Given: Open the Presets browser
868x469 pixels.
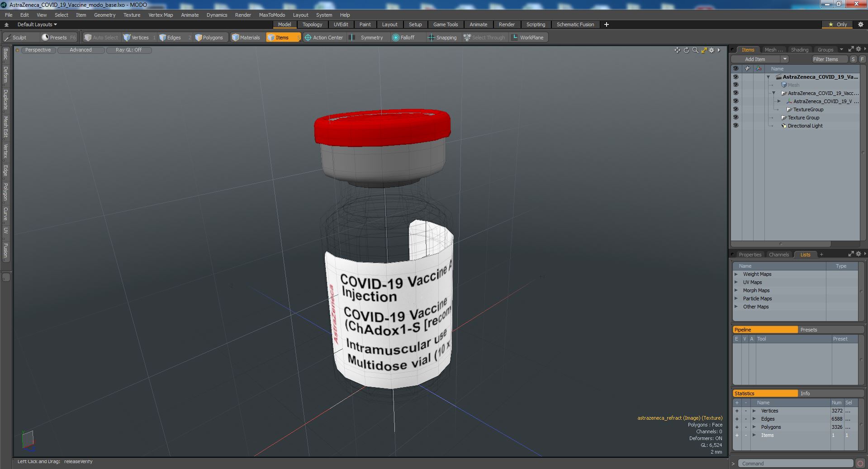Looking at the screenshot, I should point(58,38).
